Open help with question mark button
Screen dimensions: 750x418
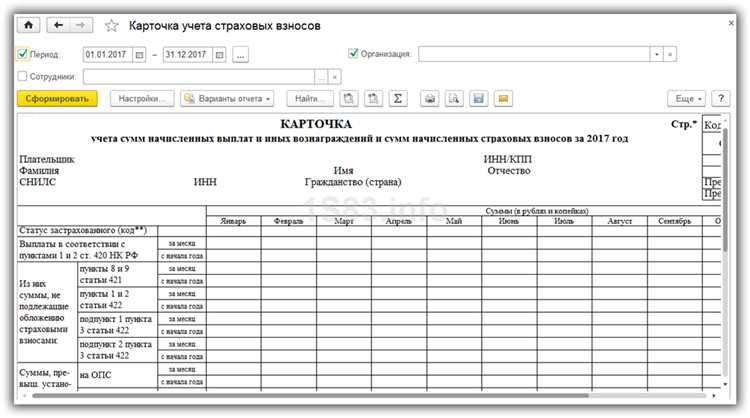[x=721, y=99]
